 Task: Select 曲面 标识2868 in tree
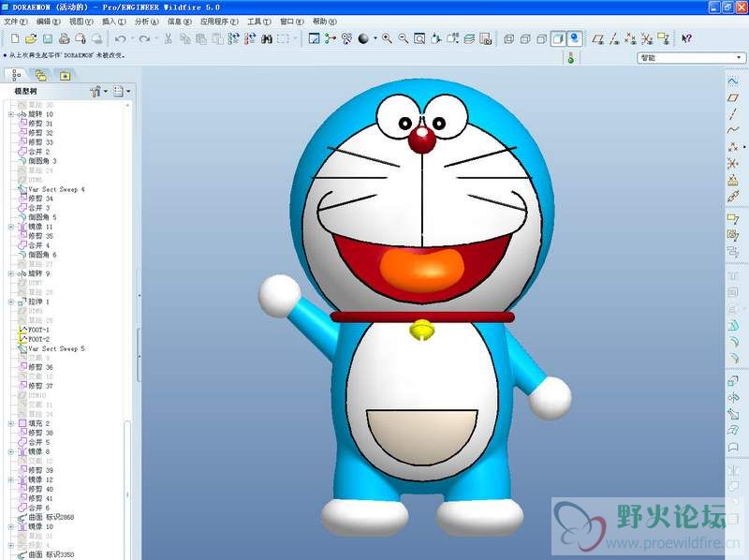pyautogui.click(x=46, y=518)
